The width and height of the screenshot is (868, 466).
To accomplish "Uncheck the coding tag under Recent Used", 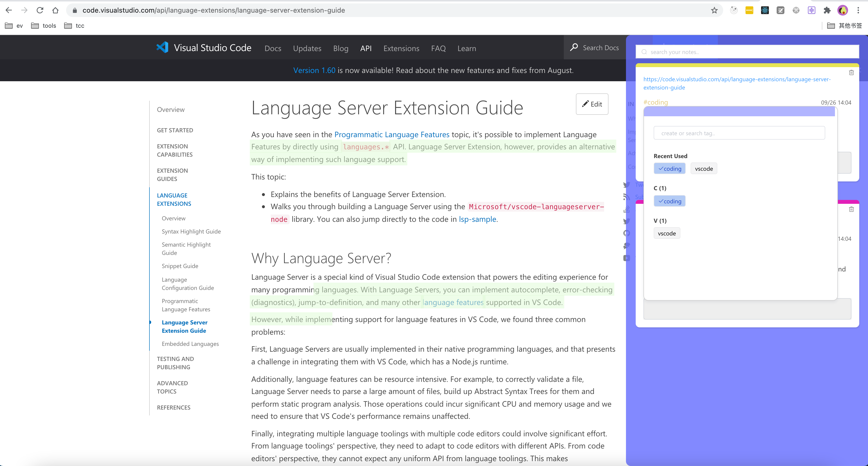I will [669, 169].
